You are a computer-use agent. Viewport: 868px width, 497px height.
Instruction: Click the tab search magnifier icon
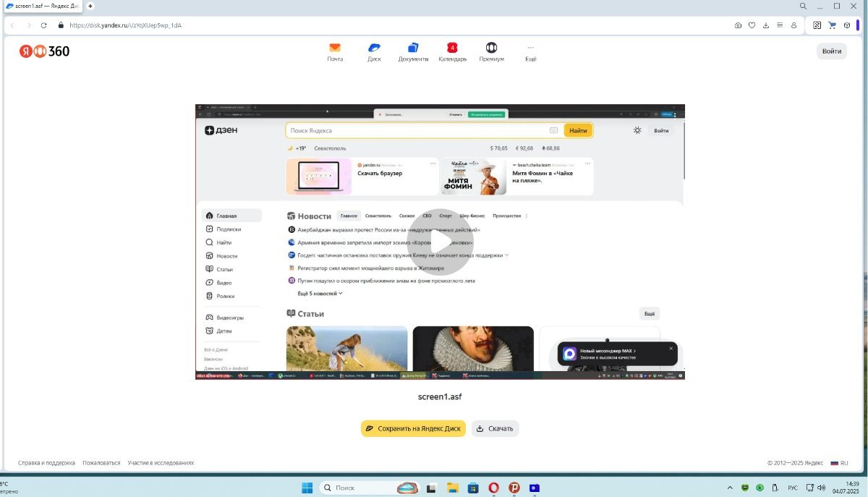point(803,6)
